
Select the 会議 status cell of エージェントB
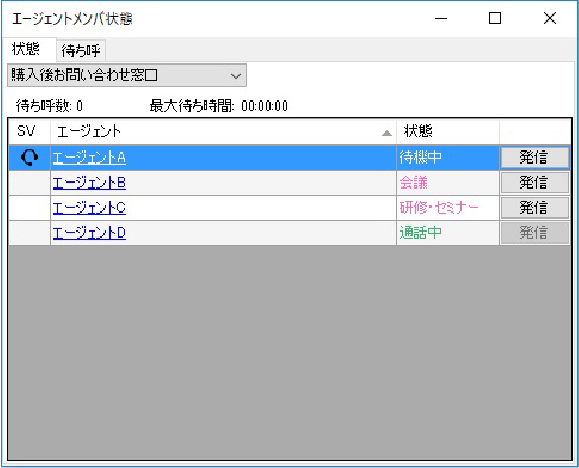tap(448, 183)
